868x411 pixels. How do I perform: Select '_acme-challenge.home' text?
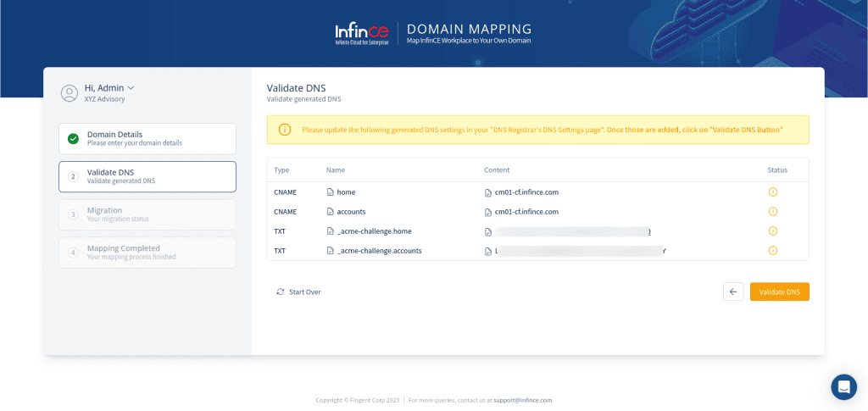coord(374,231)
